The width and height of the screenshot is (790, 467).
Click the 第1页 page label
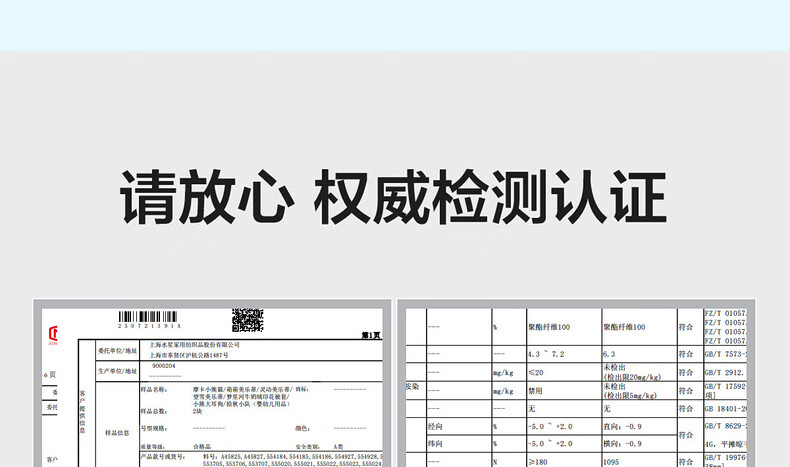(x=369, y=334)
